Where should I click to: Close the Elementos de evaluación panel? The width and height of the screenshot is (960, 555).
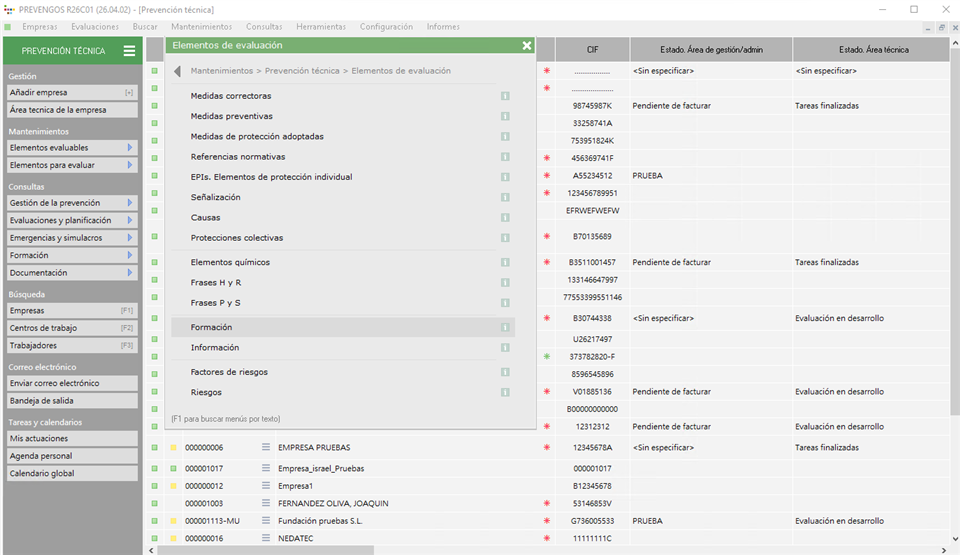pos(527,45)
